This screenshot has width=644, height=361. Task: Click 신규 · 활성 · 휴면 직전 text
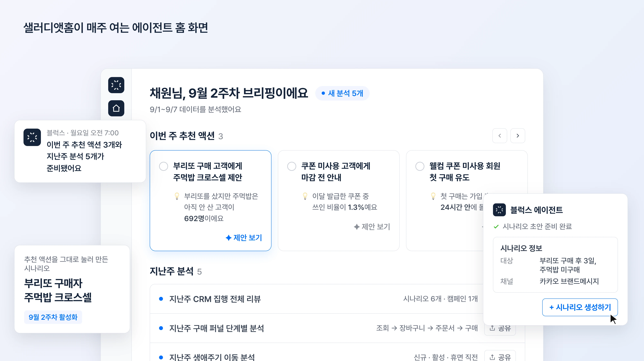point(446,357)
